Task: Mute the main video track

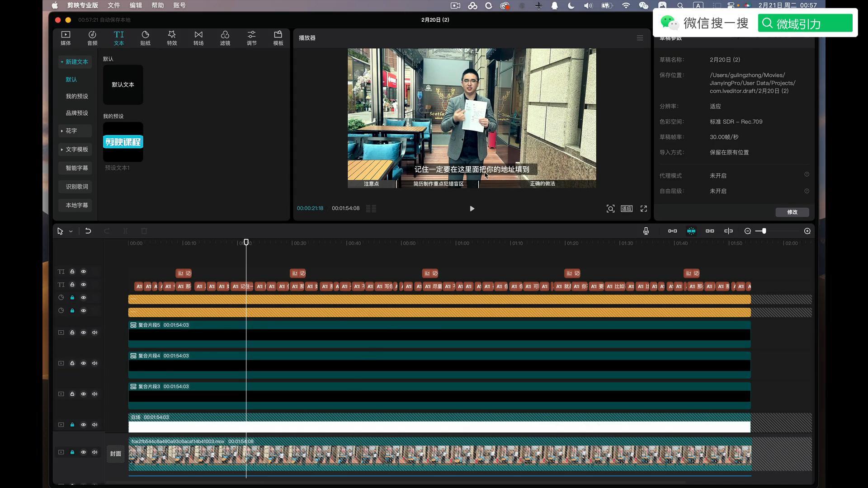Action: tap(94, 452)
